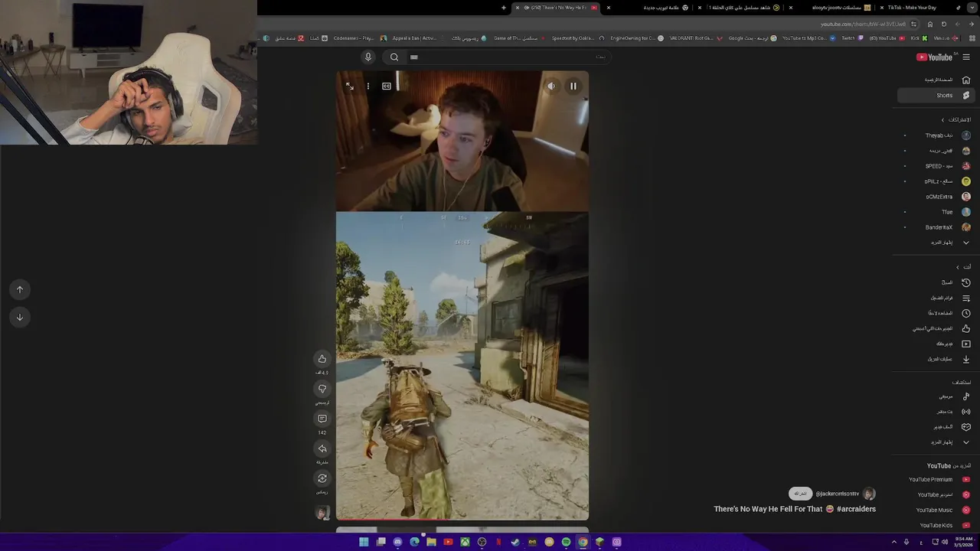The height and width of the screenshot is (551, 980).
Task: Focus the YouTube search input field
Action: tap(509, 57)
